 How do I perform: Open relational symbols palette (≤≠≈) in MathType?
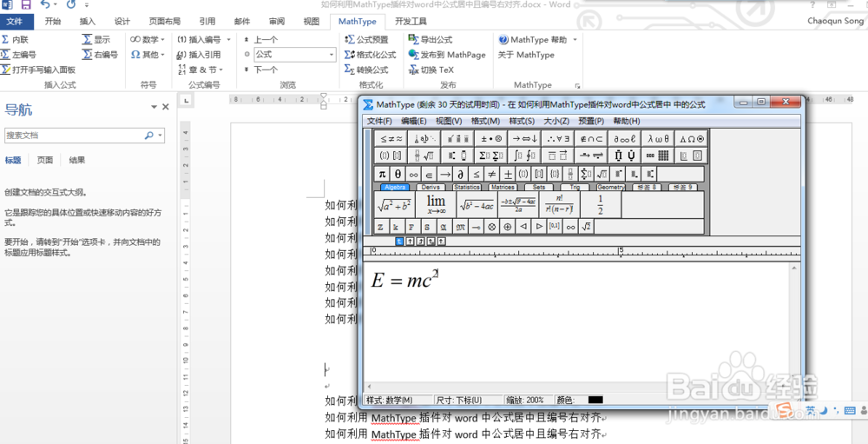(x=391, y=138)
